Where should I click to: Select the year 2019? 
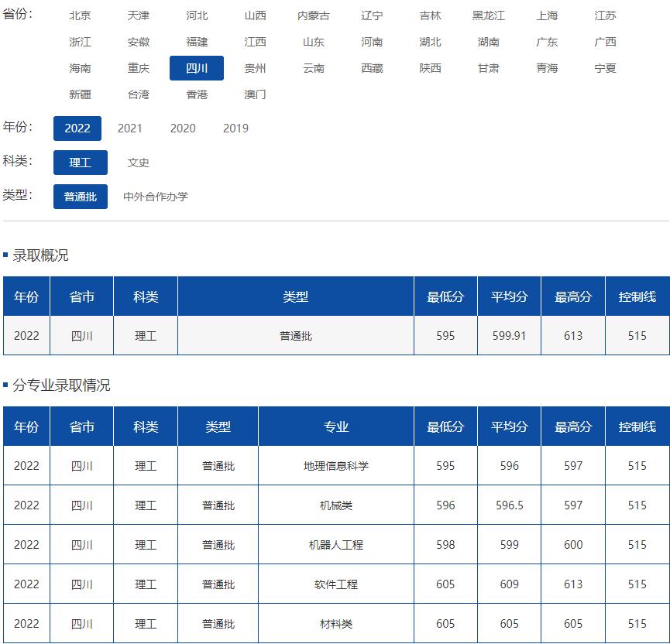pyautogui.click(x=236, y=128)
